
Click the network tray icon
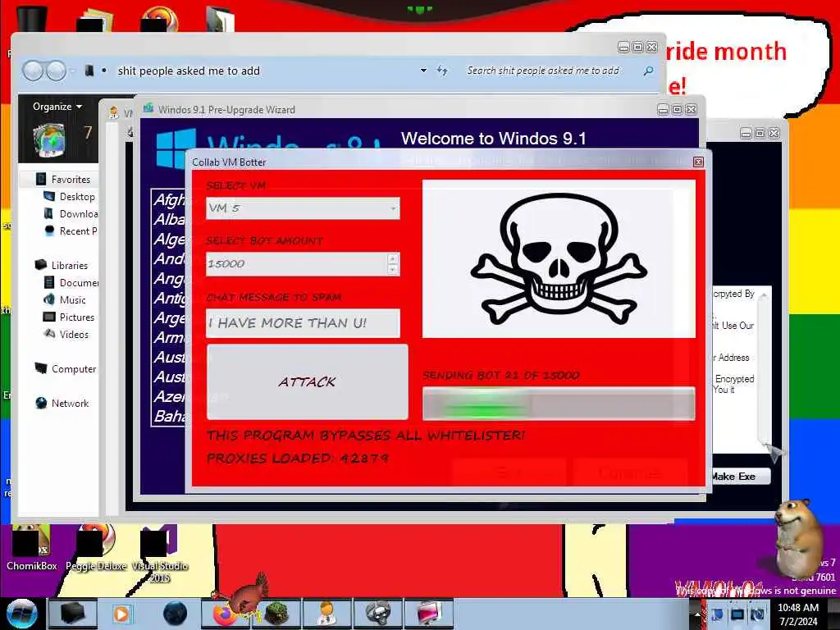pyautogui.click(x=737, y=614)
